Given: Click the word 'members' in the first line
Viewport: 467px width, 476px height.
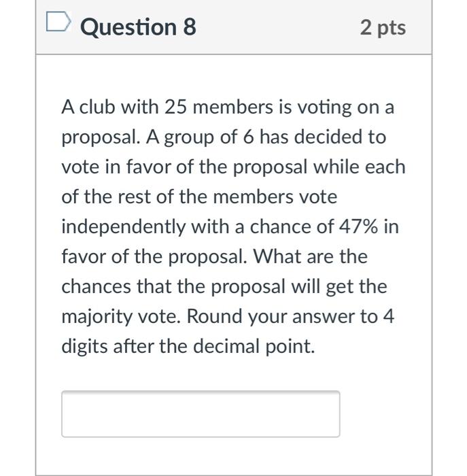Looking at the screenshot, I should 232,107.
